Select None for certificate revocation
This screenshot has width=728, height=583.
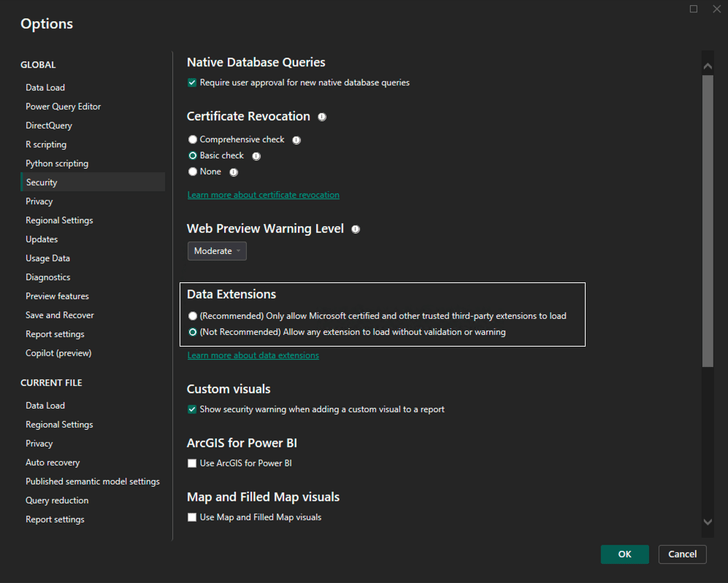pyautogui.click(x=192, y=171)
